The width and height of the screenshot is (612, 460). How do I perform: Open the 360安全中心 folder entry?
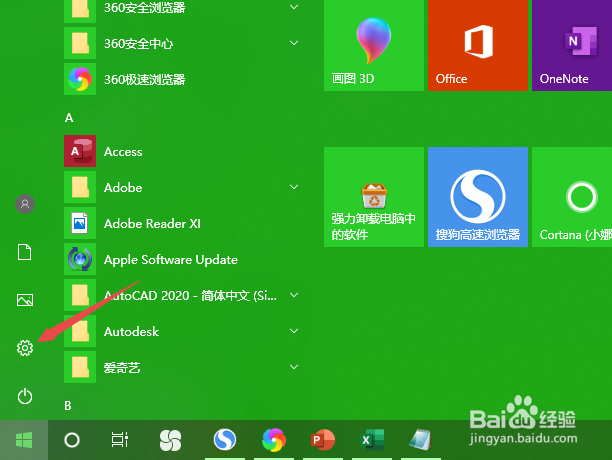pyautogui.click(x=183, y=43)
